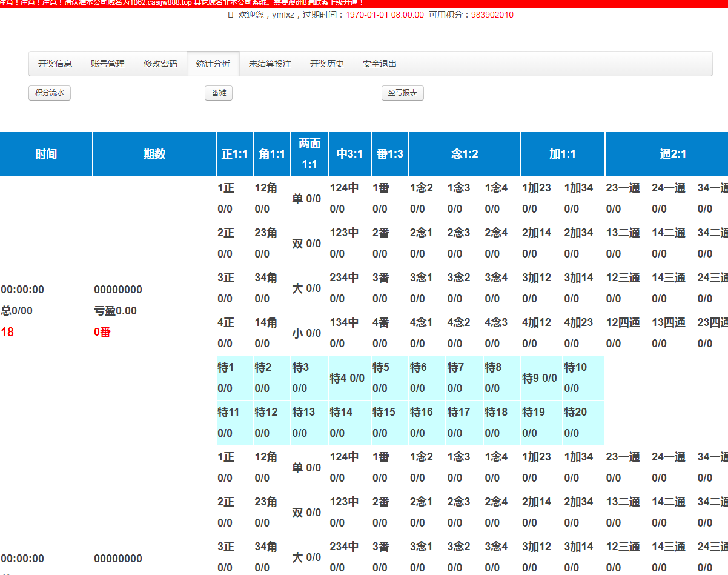Select the 统计分析 tab
728x575 pixels.
(x=213, y=64)
